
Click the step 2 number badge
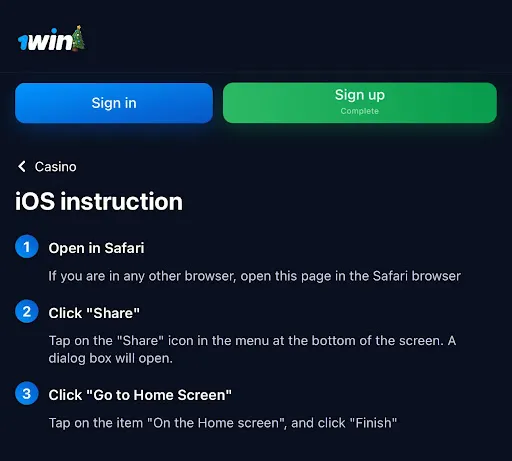pos(27,311)
